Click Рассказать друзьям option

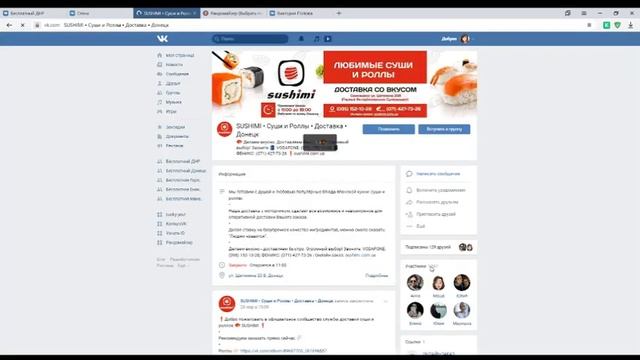coord(437,202)
